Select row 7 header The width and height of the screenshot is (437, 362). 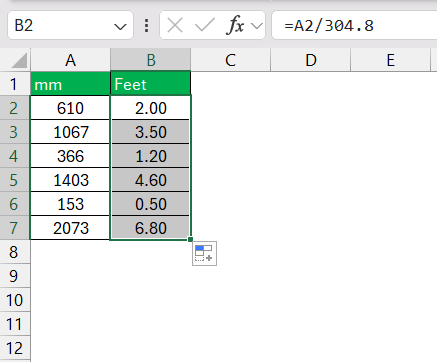point(15,228)
